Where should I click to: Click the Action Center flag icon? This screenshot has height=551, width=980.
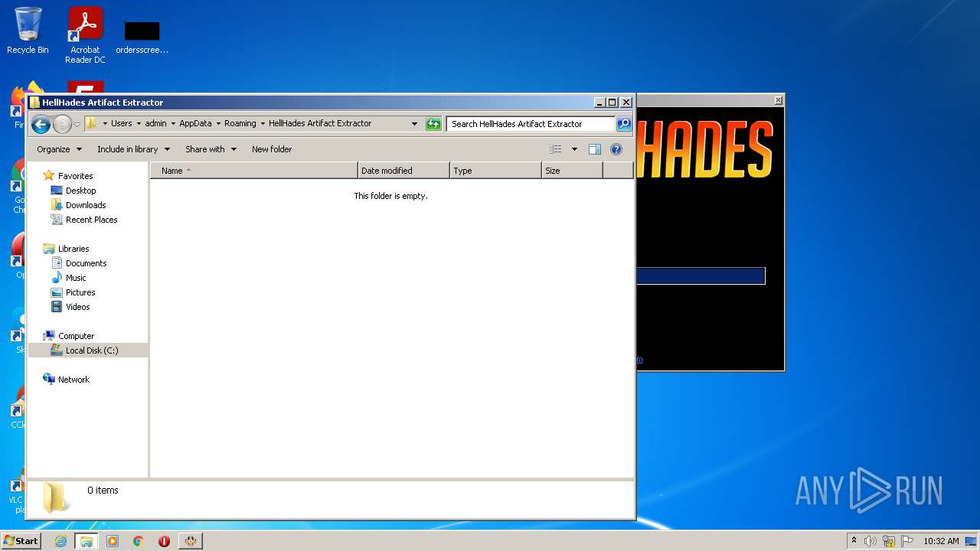pyautogui.click(x=907, y=541)
